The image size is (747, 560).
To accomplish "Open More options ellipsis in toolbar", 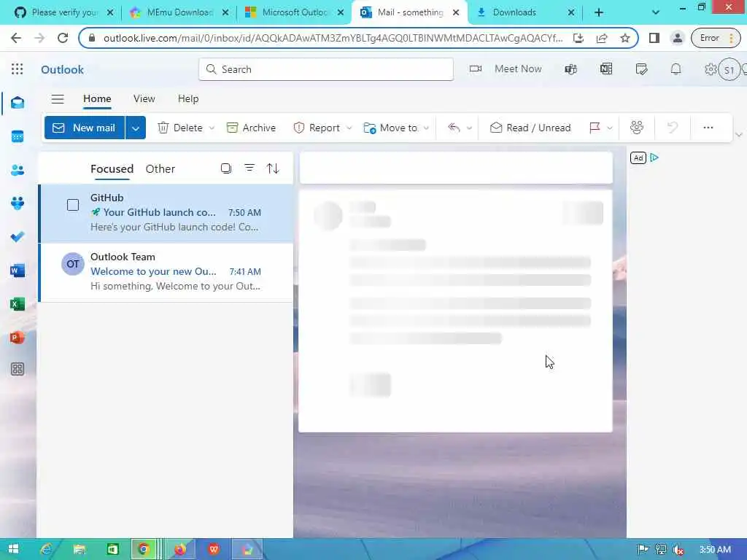I will [x=708, y=128].
